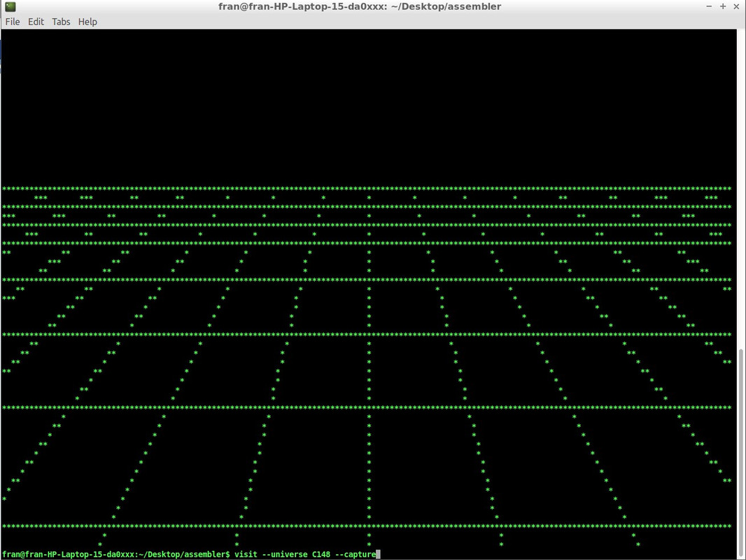Click the terminal vertical scrollbar thumb
746x560 pixels.
740,454
